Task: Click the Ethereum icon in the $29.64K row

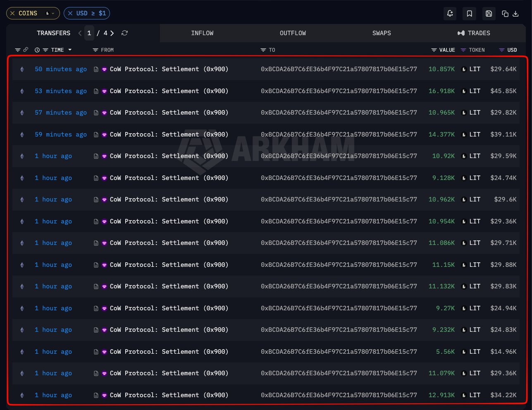Action: click(x=22, y=69)
